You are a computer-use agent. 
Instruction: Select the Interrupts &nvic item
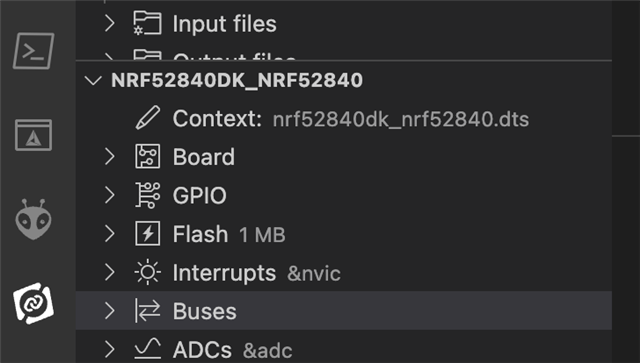[344, 272]
